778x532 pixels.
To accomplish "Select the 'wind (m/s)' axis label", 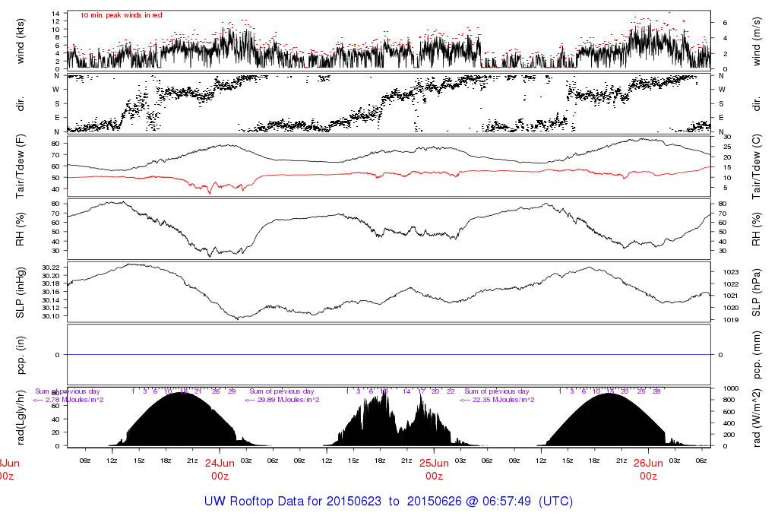I will 756,41.
